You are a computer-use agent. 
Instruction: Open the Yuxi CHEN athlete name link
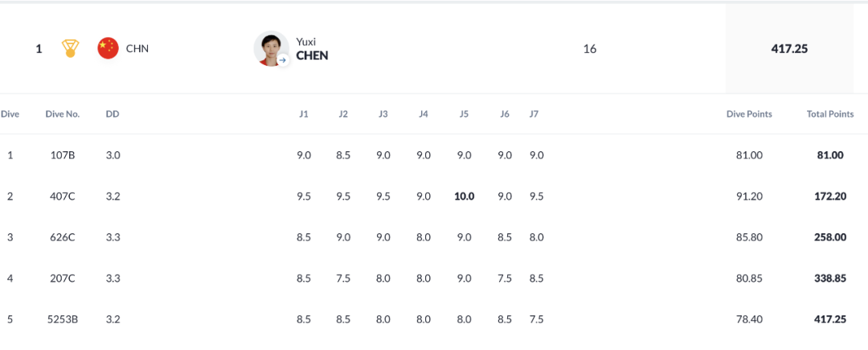coord(312,49)
